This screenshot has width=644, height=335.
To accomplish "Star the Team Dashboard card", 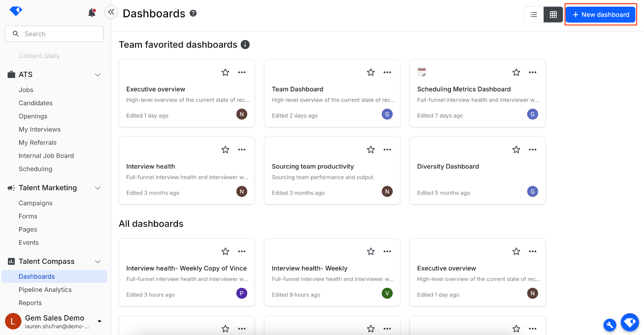I will point(371,72).
